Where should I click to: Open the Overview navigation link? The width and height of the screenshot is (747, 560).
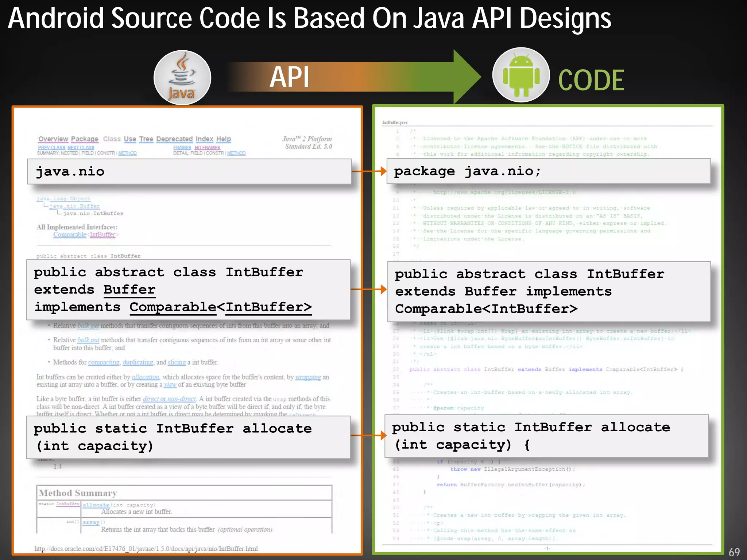point(53,139)
